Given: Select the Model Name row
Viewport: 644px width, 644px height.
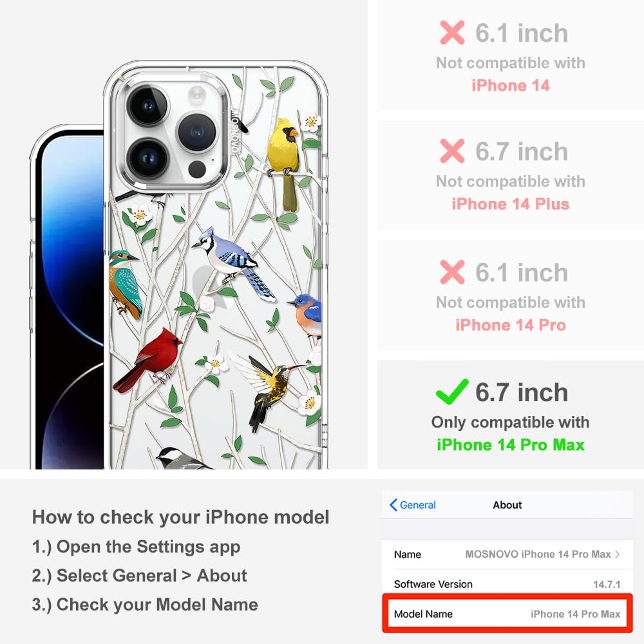Looking at the screenshot, I should pos(507,614).
